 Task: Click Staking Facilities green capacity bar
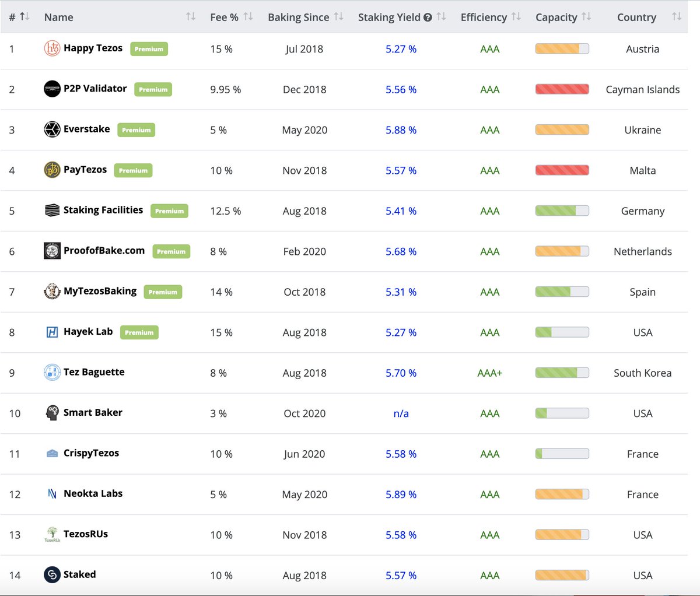pos(562,211)
